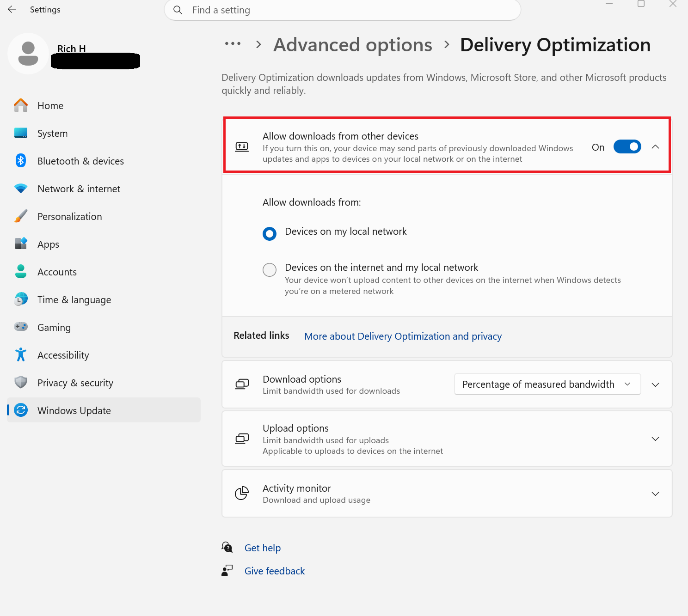
Task: Open Network & internet settings
Action: point(104,189)
